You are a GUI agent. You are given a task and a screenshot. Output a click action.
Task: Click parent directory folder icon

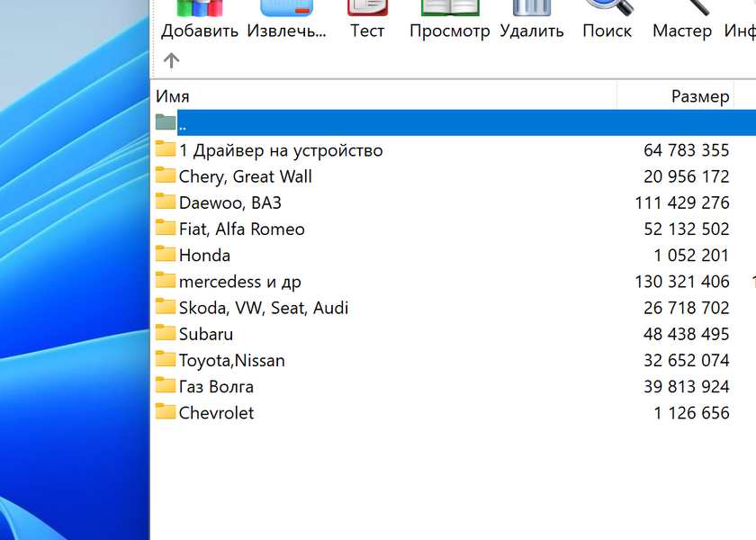(166, 122)
